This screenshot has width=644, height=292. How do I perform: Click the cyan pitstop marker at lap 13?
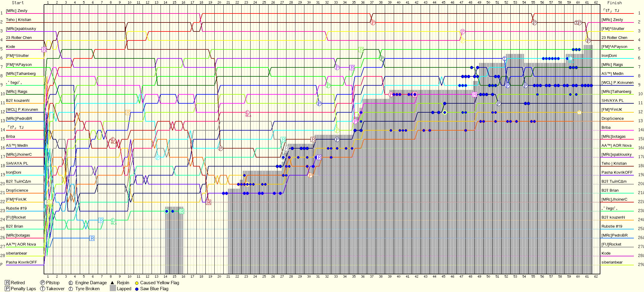[158, 157]
